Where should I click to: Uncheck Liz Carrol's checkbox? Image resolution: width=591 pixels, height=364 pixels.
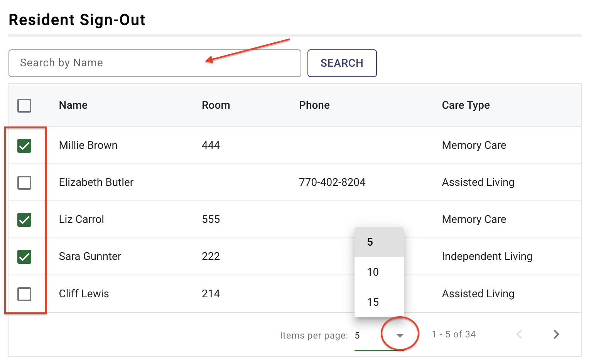(24, 220)
